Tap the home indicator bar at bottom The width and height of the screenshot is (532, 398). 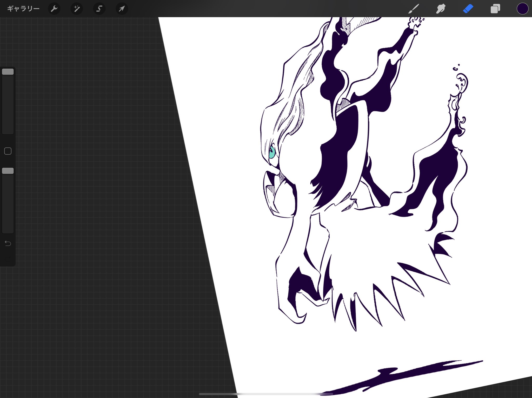pos(266,394)
